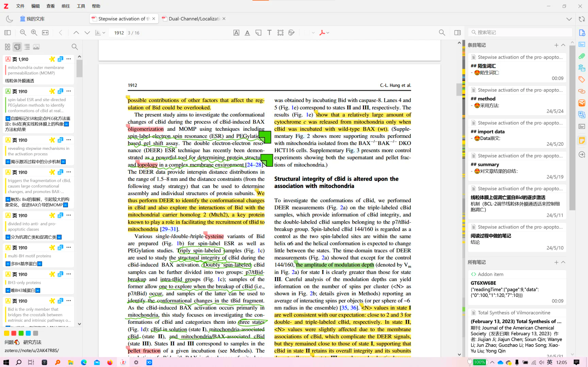Select the ink draw tool

291,33
